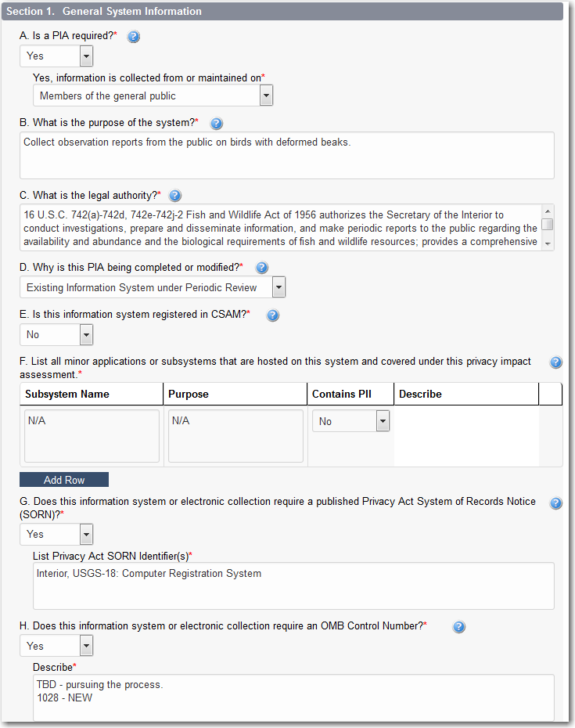Open help for system purpose question
575x728 pixels.
217,123
